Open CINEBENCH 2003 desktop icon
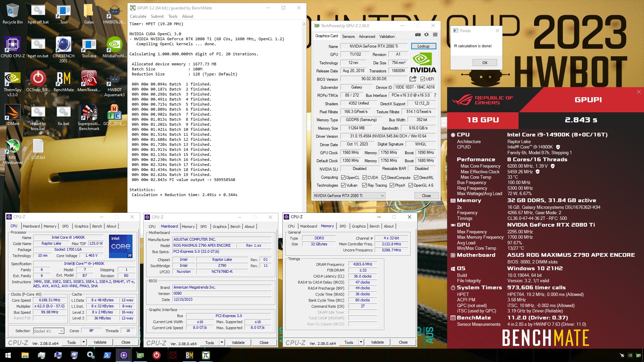 tap(63, 50)
